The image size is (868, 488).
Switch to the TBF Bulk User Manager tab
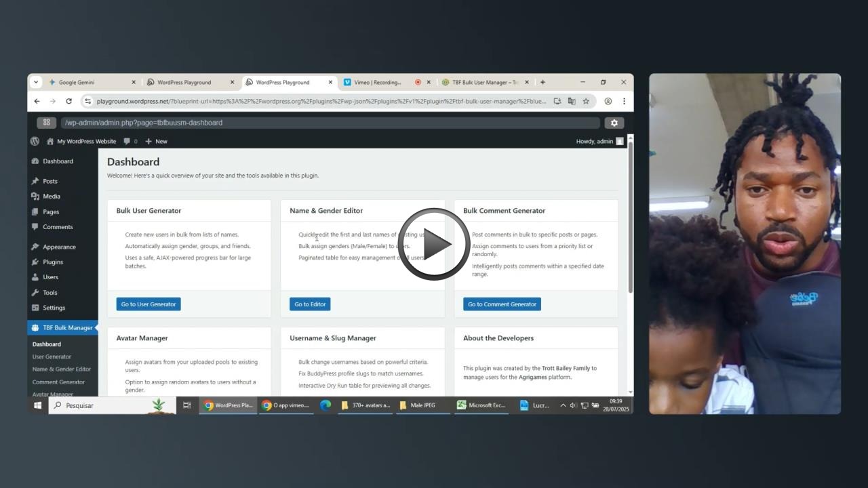tap(484, 82)
